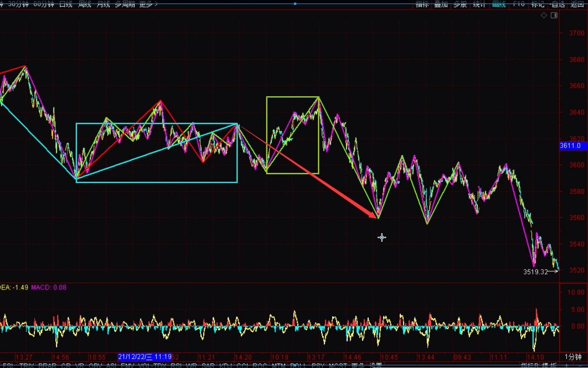This screenshot has width=588, height=368.
Task: Click the 10.00 MACD axis label
Action: click(576, 293)
